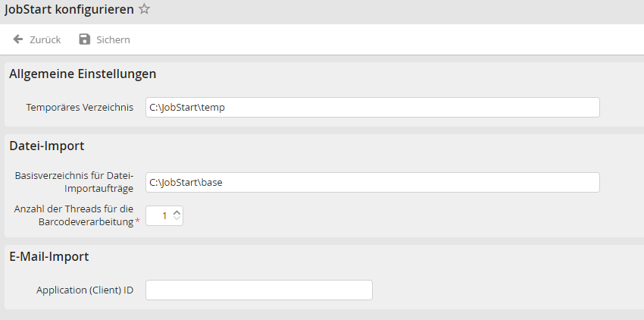Click the JobStart konfigurieren page title
The image size is (644, 320).
68,10
